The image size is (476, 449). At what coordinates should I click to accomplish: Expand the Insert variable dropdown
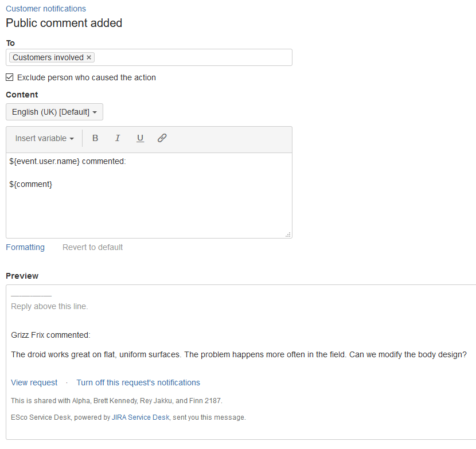coord(44,138)
